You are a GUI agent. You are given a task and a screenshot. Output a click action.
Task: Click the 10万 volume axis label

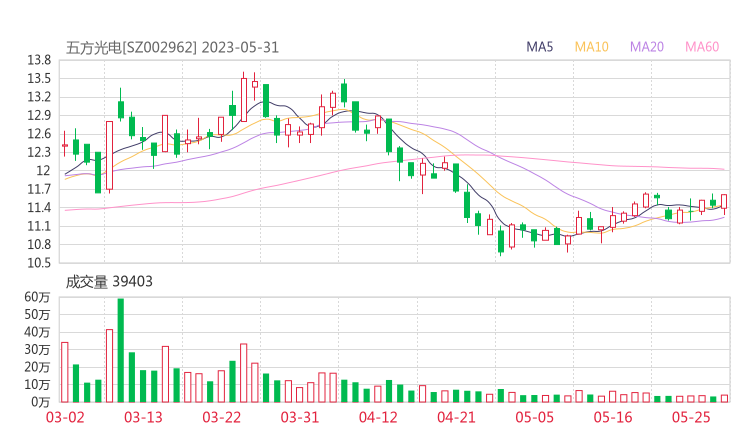37,384
